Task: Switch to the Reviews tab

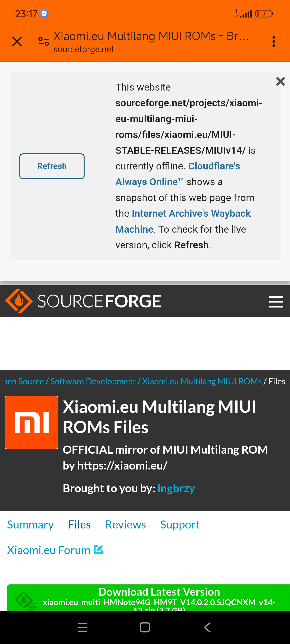Action: coord(125,524)
